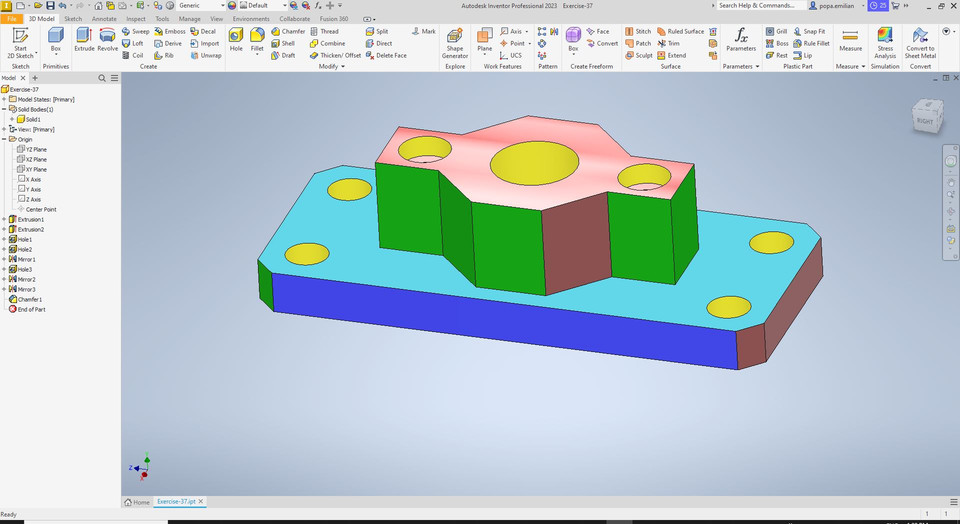The image size is (960, 524).
Task: Collapse the Solid Bodies node
Action: tap(4, 109)
